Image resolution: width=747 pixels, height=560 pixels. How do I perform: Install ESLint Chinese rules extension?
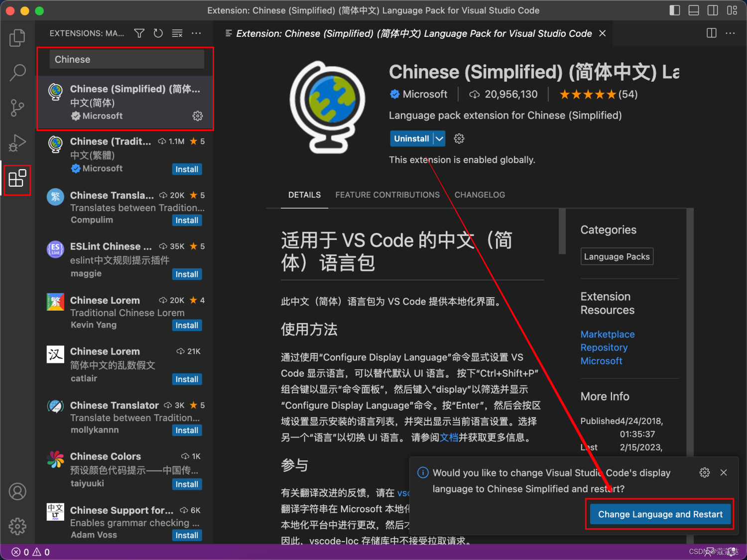187,274
